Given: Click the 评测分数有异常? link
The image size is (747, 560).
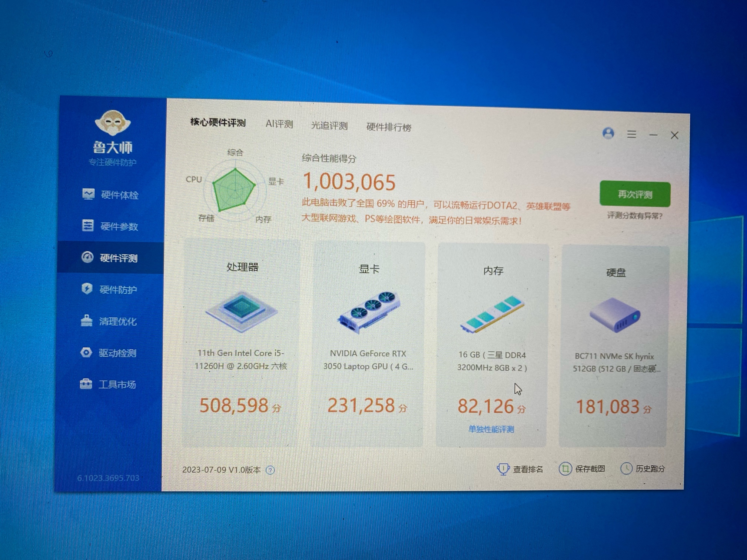Looking at the screenshot, I should pyautogui.click(x=635, y=216).
